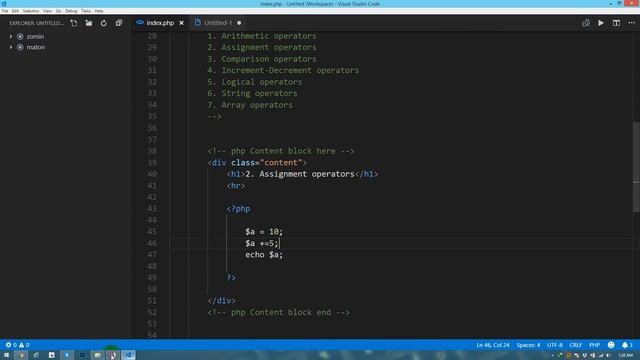This screenshot has height=360, width=640.
Task: Open the editor More Actions ellipsis
Action: 631,23
